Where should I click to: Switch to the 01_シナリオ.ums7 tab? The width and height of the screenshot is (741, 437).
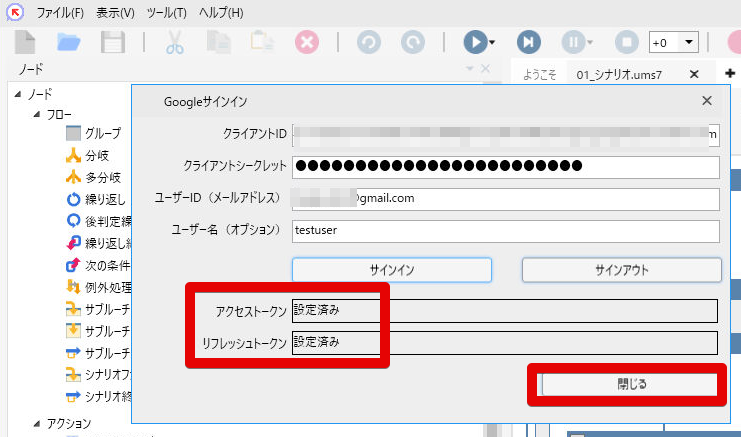619,75
